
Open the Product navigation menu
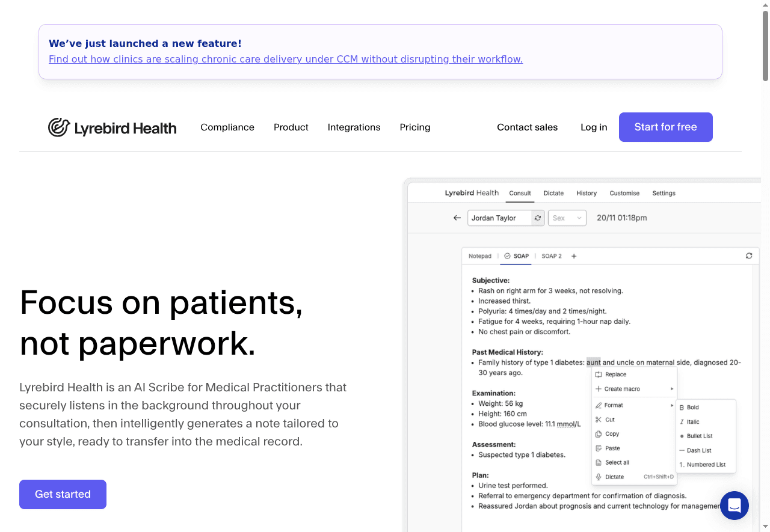click(291, 127)
